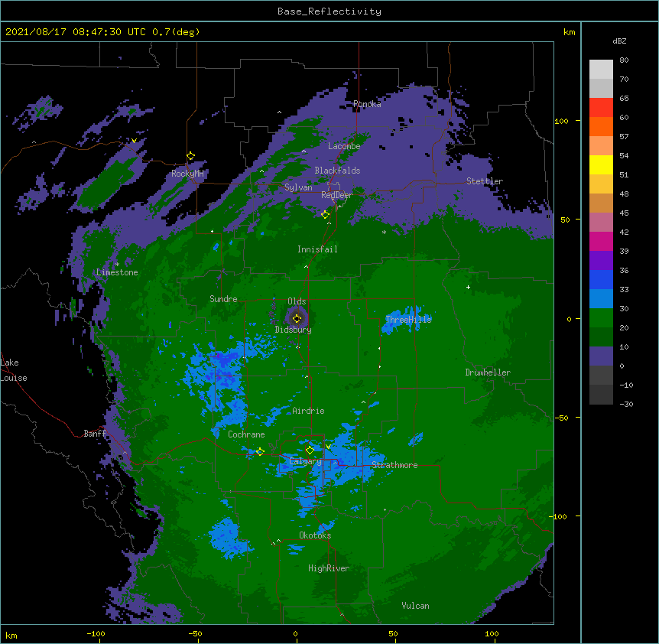Click the Sylvan label
Screen dimensions: 659x644
pos(298,187)
